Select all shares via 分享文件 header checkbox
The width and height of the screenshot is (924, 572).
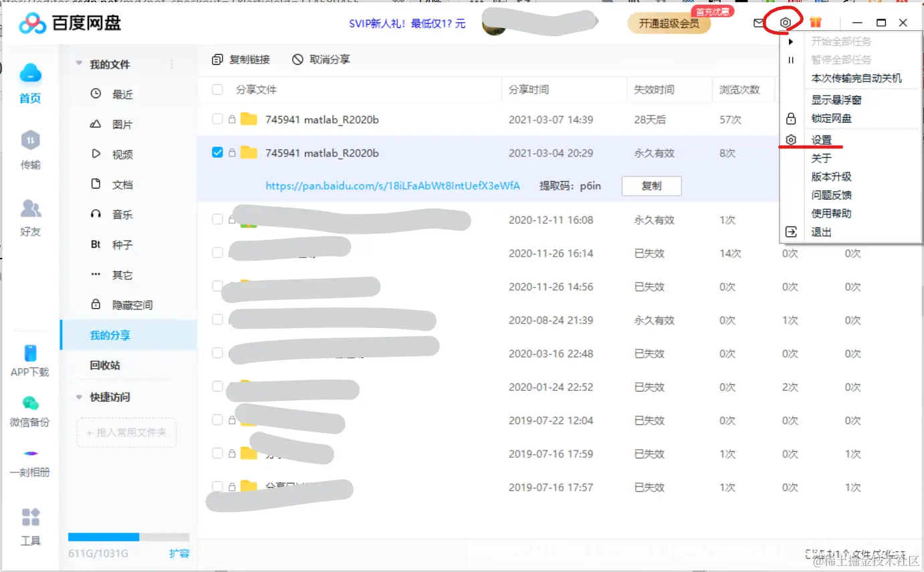[217, 90]
